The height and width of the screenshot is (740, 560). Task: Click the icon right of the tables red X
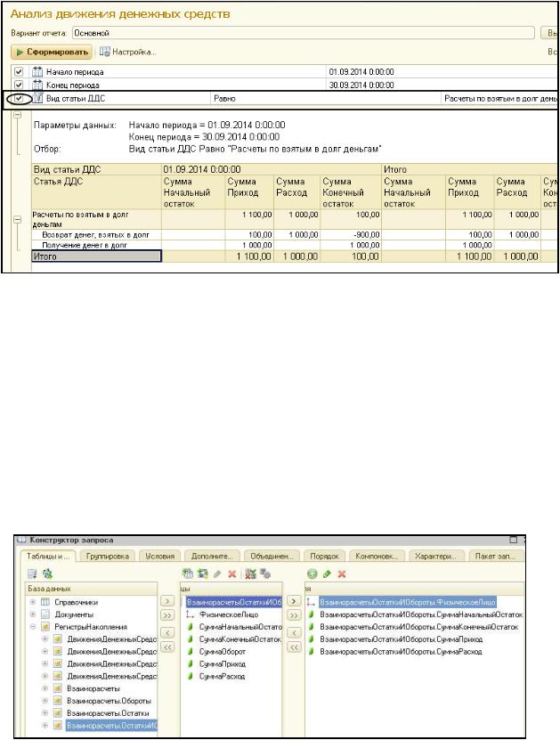[x=251, y=573]
